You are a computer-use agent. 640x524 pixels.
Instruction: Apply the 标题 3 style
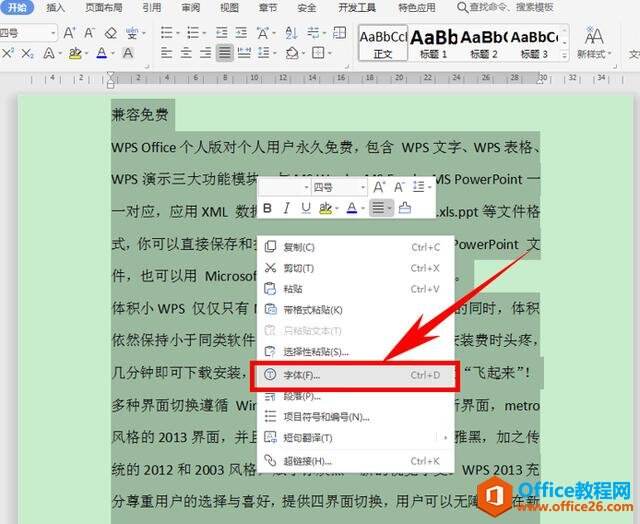534,42
